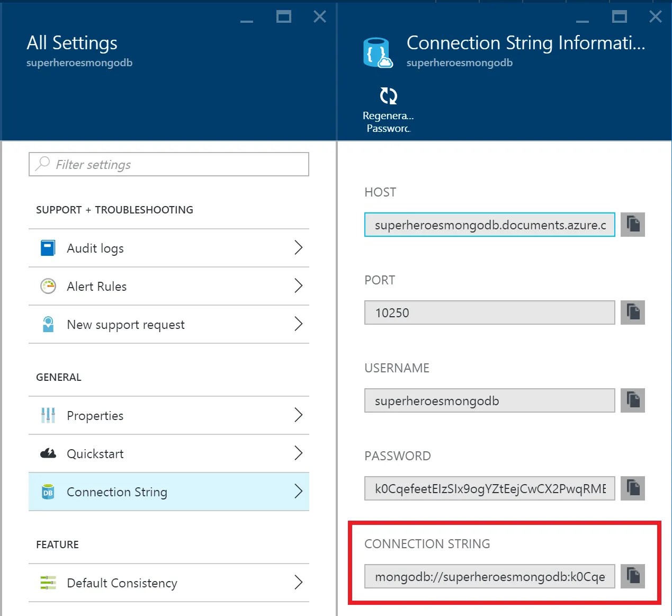
Task: Click the search magnifier in Filter settings
Action: click(x=42, y=164)
